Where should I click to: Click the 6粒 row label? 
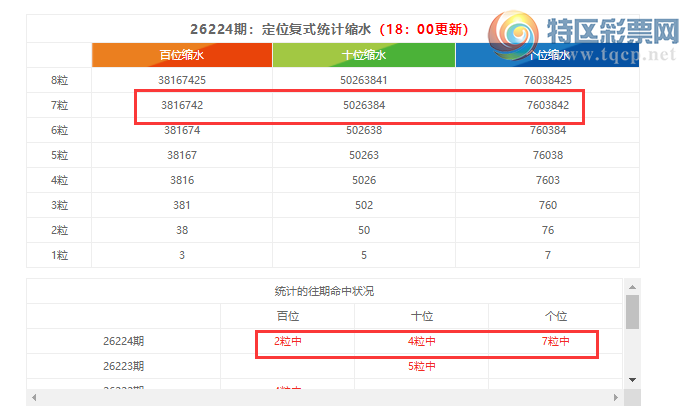(59, 130)
